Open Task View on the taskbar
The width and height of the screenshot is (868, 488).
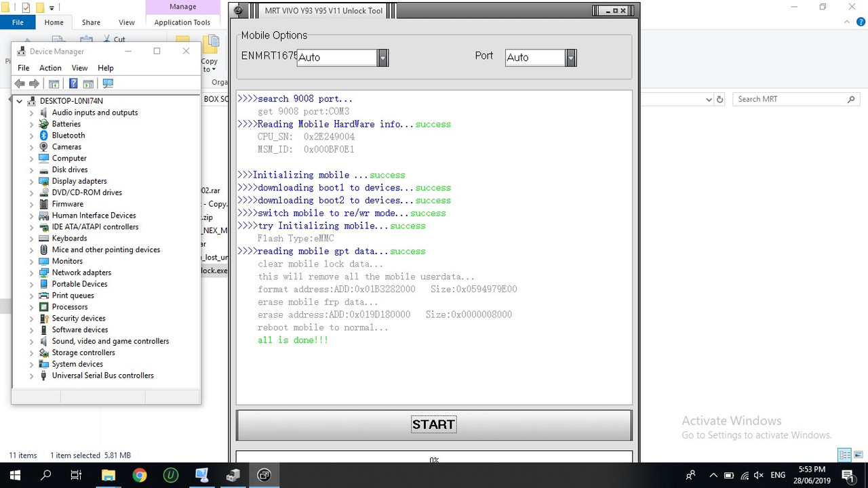point(77,475)
